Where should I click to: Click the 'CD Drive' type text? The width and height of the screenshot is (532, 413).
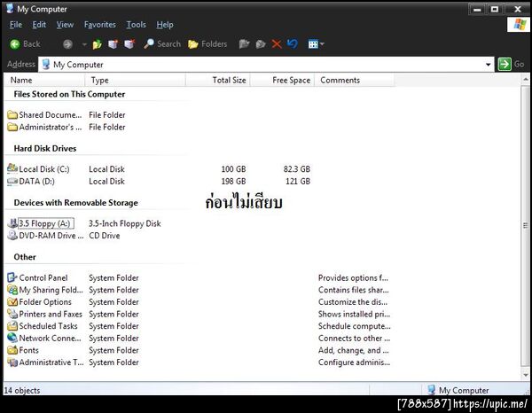(105, 236)
